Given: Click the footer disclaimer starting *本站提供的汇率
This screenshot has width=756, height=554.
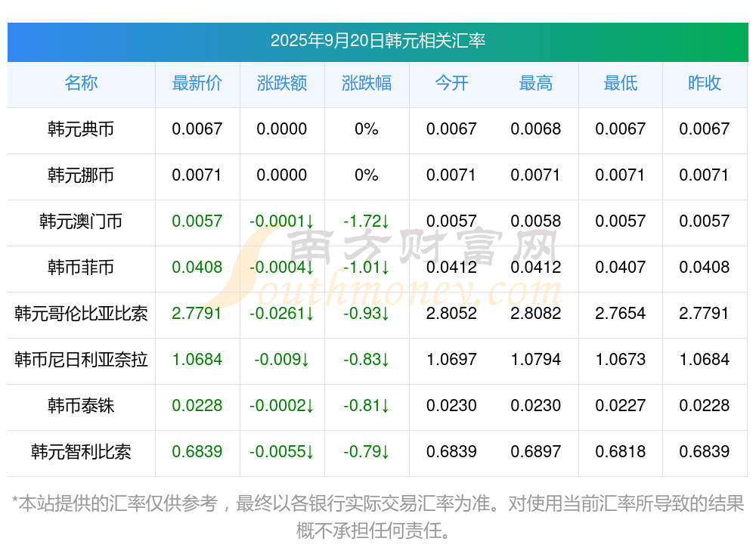Looking at the screenshot, I should point(377,517).
